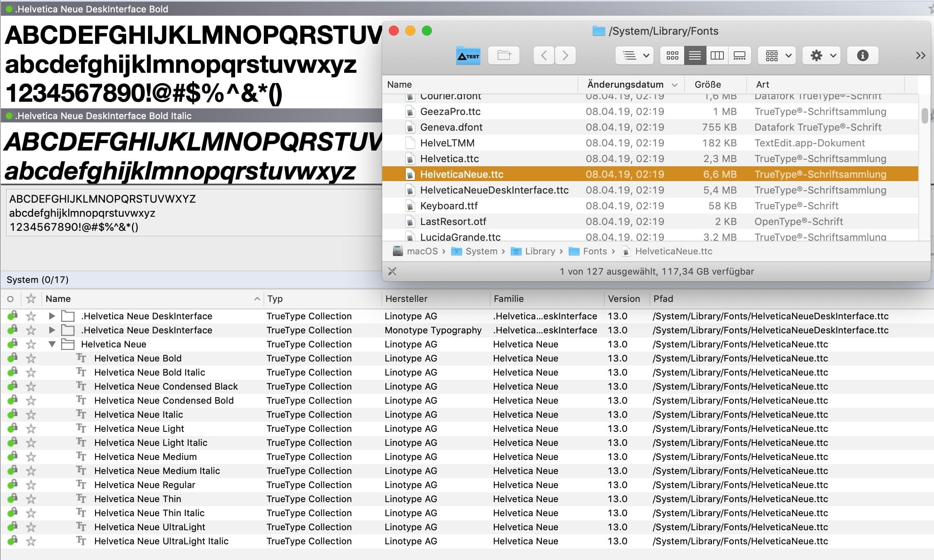Sort Finder list by Größe column
Image resolution: width=934 pixels, height=560 pixels.
pos(716,84)
